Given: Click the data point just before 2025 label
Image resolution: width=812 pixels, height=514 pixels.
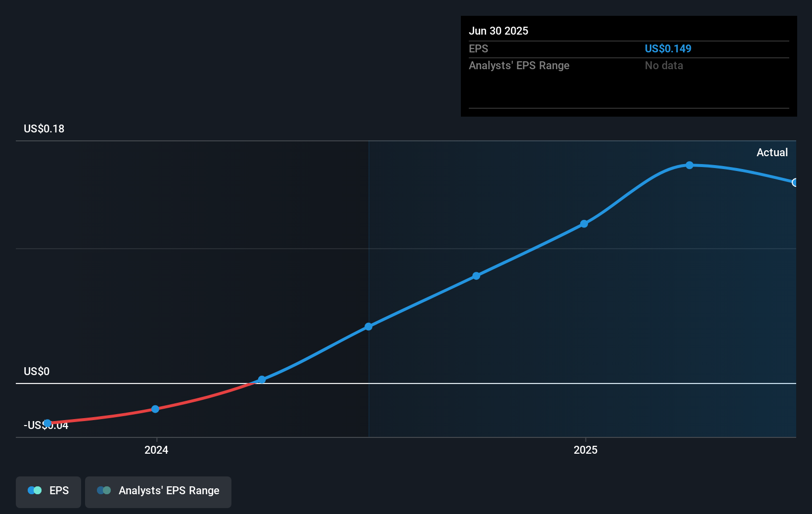Looking at the screenshot, I should (584, 224).
